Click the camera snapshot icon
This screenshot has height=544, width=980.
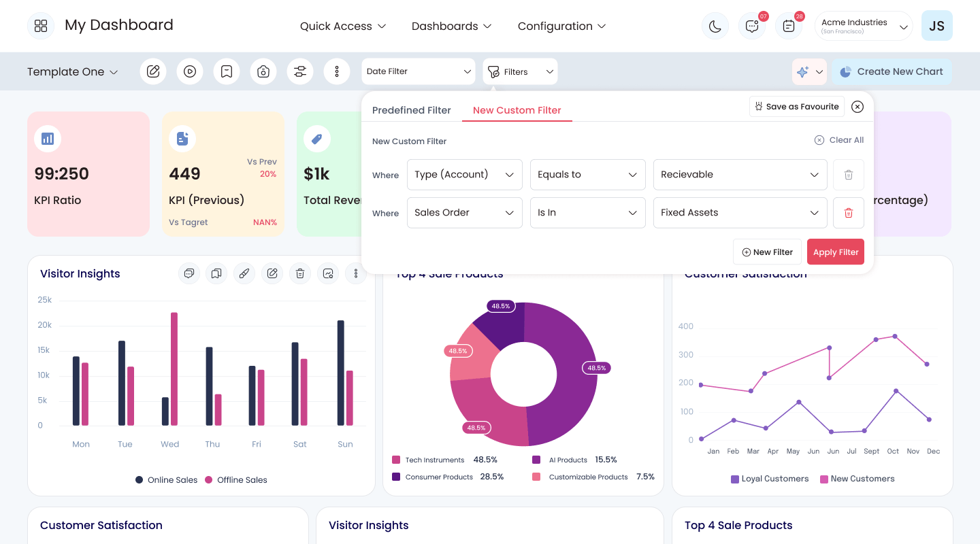click(x=263, y=71)
